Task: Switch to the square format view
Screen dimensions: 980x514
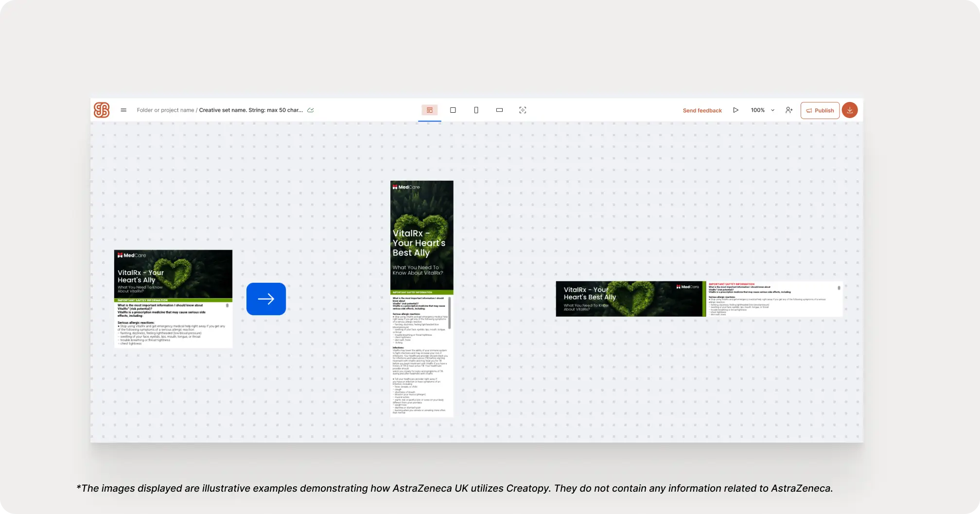Action: 453,110
